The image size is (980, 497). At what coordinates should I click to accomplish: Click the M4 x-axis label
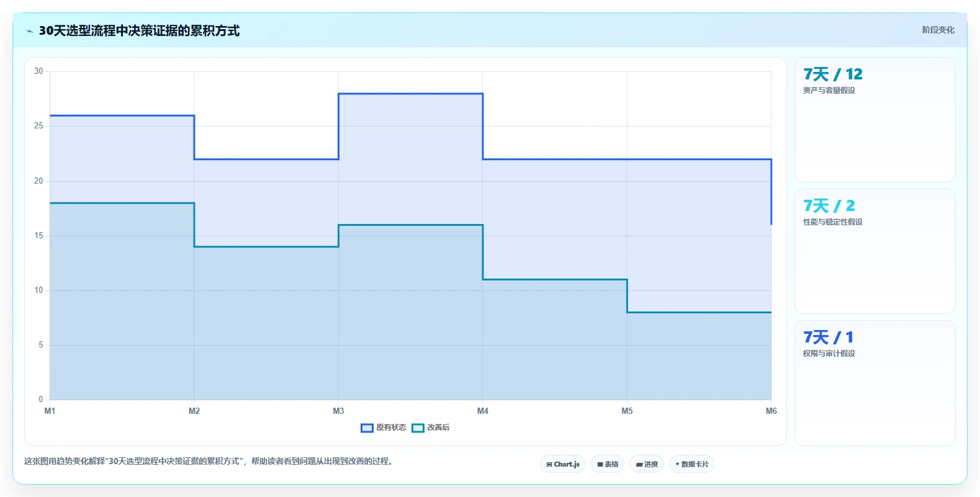point(483,411)
